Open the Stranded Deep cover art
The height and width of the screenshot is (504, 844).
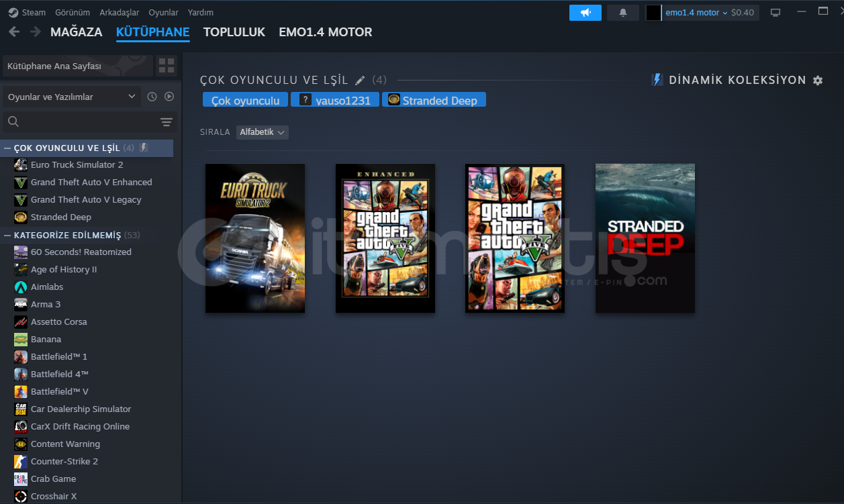click(x=645, y=238)
